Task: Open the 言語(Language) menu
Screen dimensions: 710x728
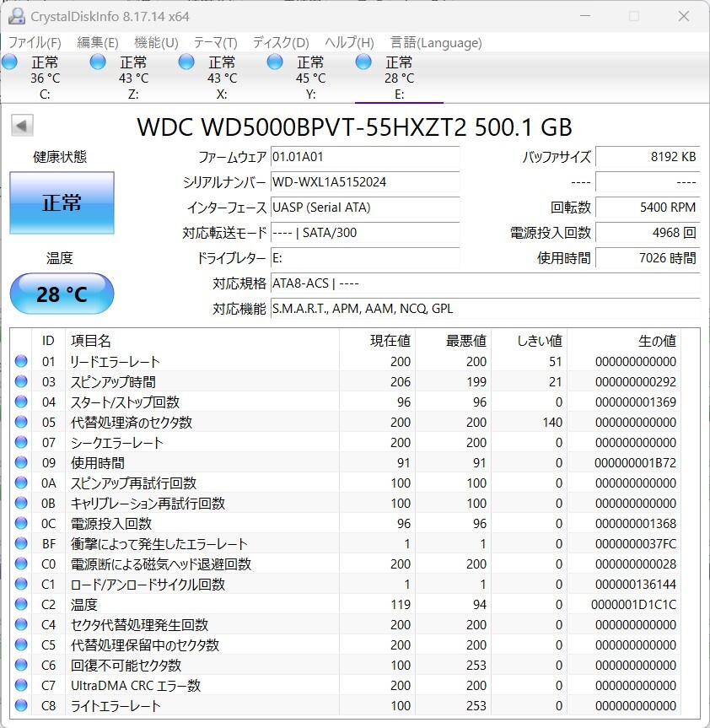Action: coord(436,43)
